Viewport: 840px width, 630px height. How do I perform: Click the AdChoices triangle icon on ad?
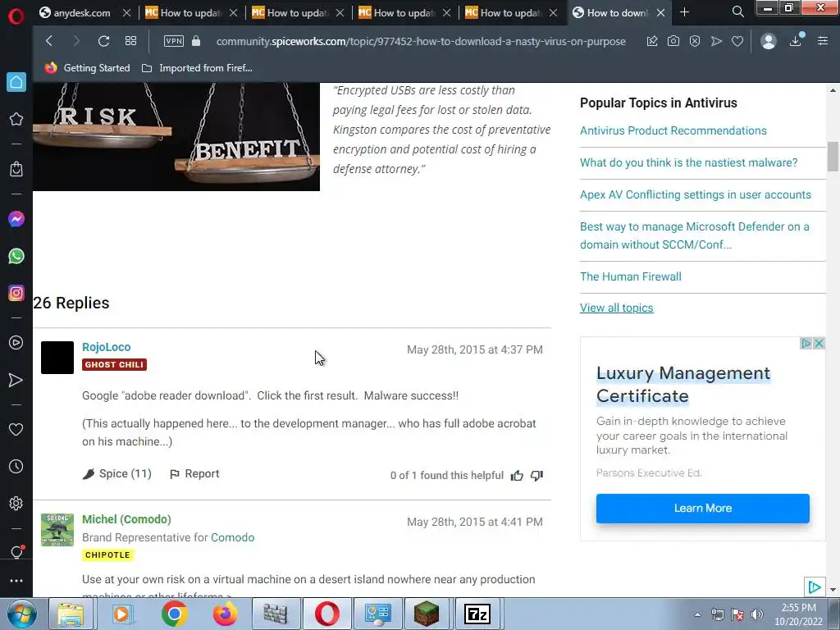(x=806, y=344)
